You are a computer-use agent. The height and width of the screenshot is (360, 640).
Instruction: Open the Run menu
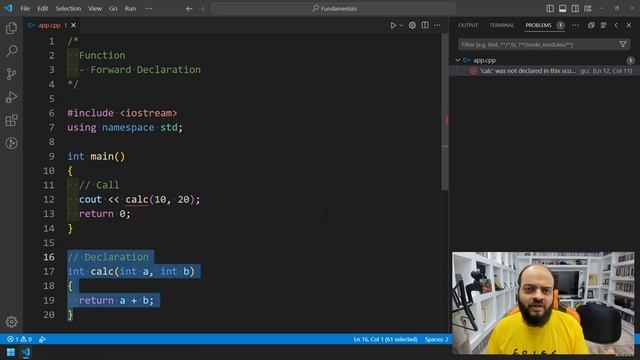130,9
